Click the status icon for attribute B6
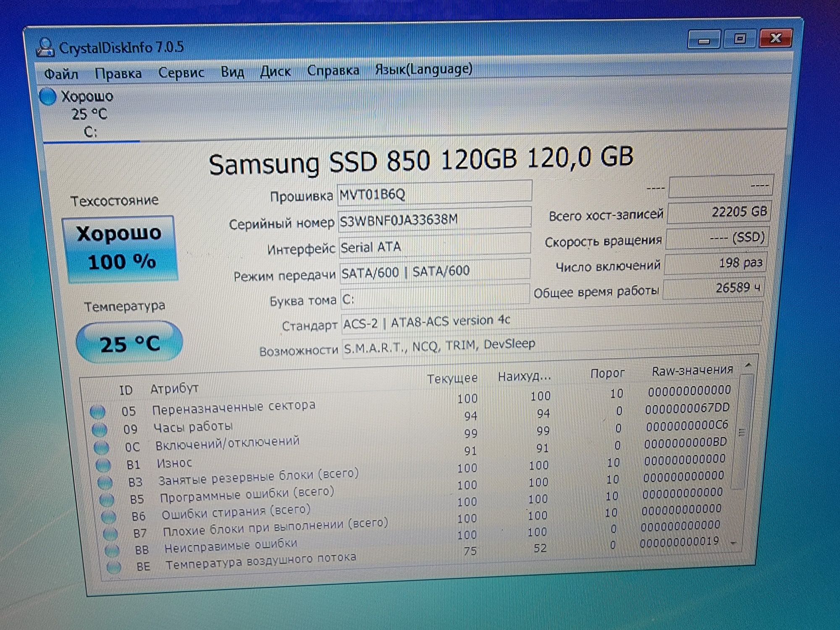Screen dimensions: 840x630 pyautogui.click(x=108, y=517)
